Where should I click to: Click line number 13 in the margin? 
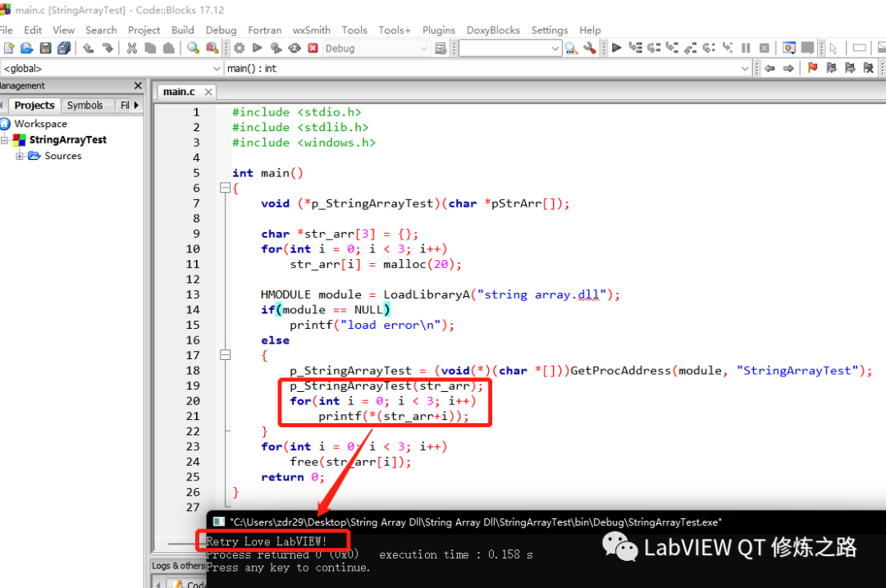(193, 294)
